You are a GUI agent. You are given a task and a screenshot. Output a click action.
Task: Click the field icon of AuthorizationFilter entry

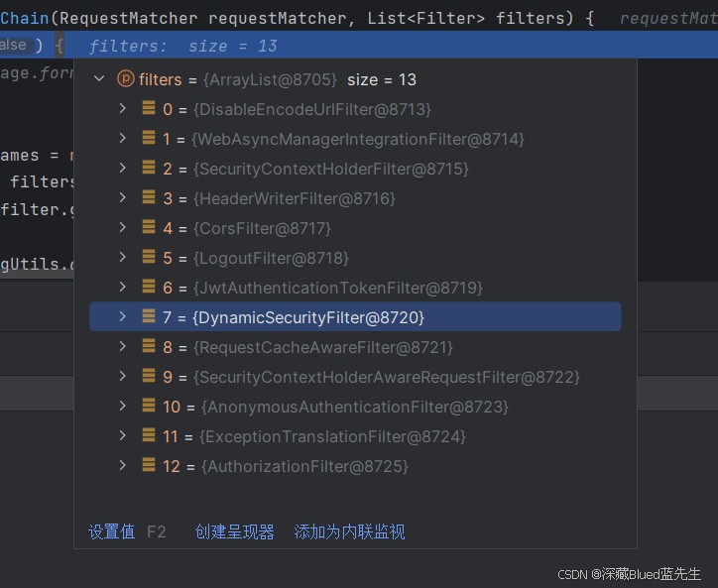point(149,465)
